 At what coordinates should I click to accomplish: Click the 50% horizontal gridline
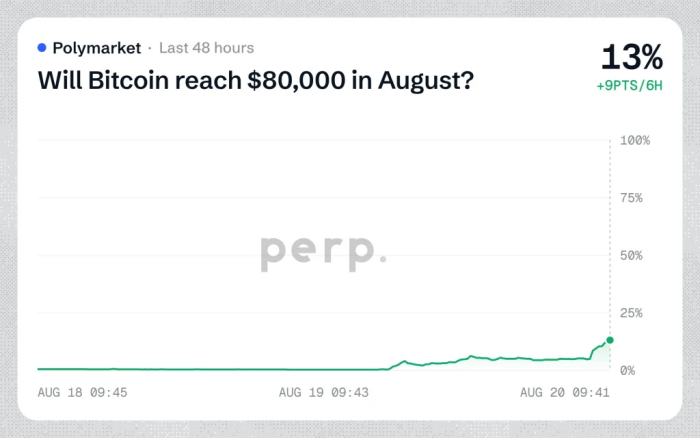324,255
